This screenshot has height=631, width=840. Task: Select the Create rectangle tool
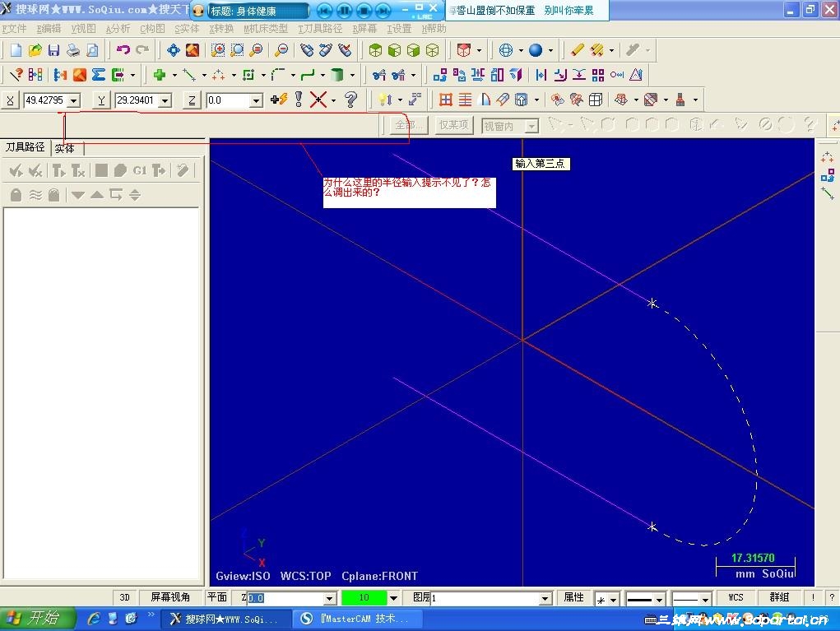[x=248, y=75]
